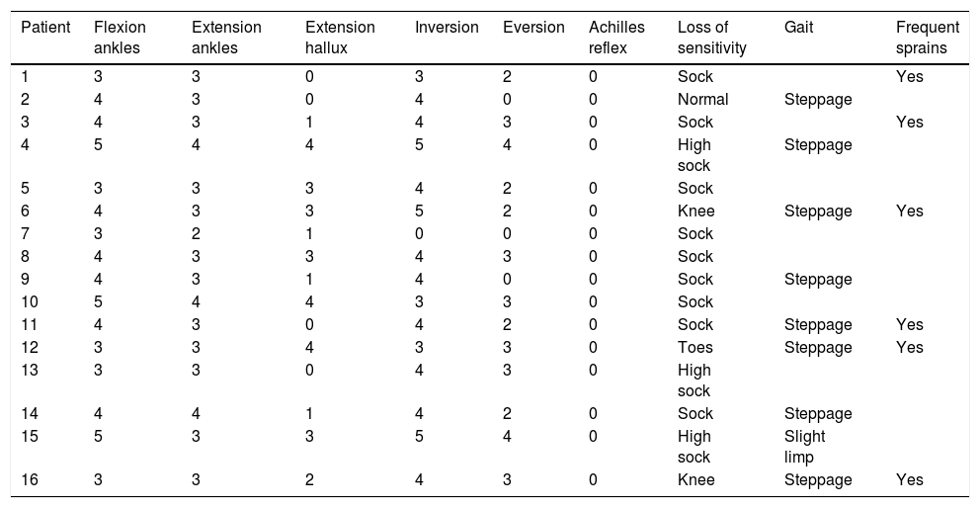Select the Loss of sensitivity header
The image size is (980, 508).
coord(711,38)
